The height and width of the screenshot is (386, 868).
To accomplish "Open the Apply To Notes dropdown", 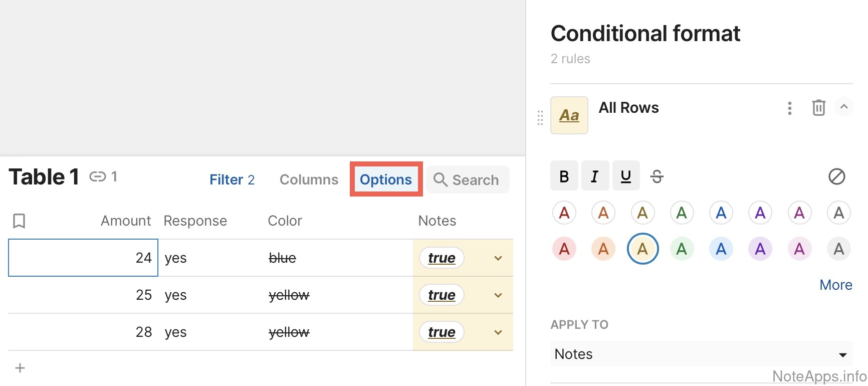I will (x=701, y=354).
